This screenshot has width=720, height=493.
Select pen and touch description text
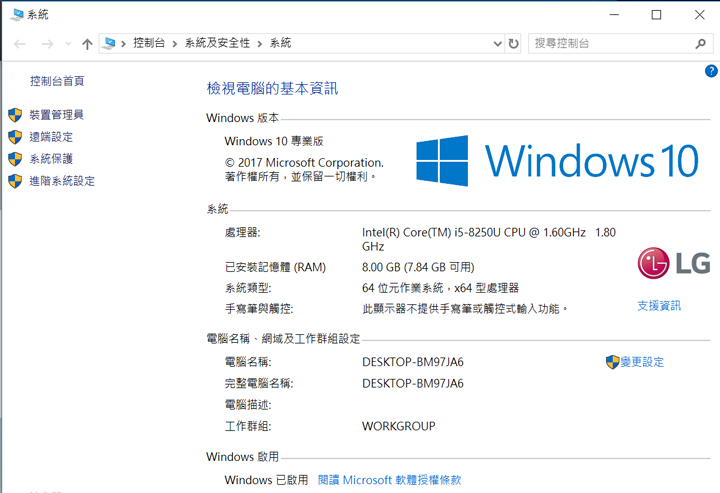[x=465, y=309]
